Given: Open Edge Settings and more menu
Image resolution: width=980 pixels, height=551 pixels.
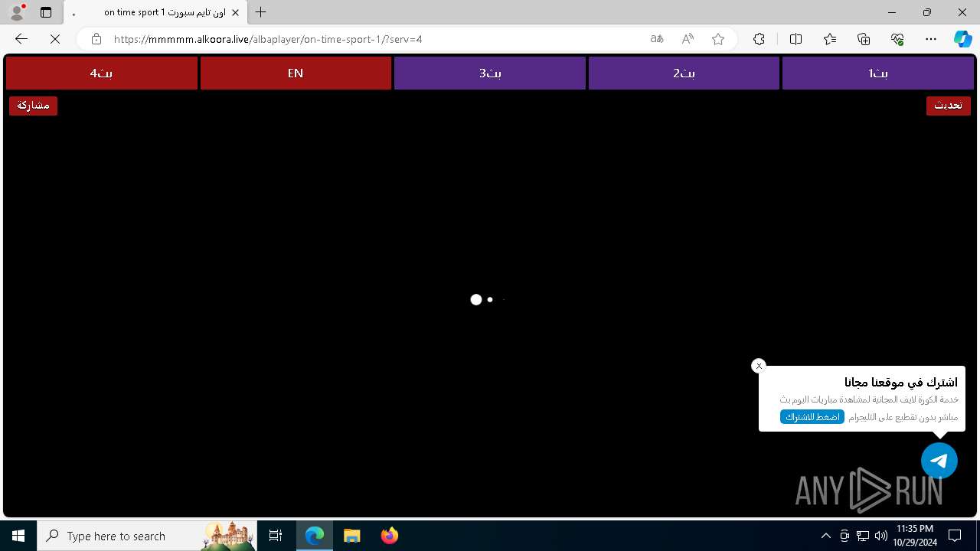Looking at the screenshot, I should click(931, 39).
